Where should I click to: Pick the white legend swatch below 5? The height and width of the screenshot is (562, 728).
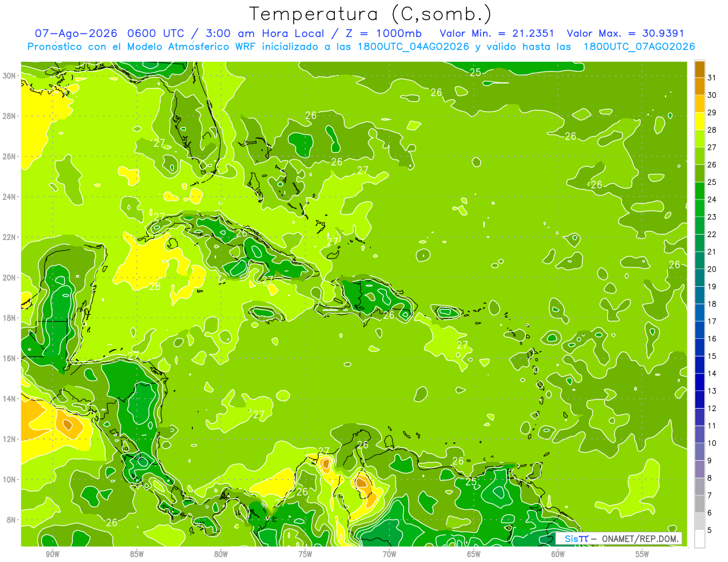click(699, 539)
